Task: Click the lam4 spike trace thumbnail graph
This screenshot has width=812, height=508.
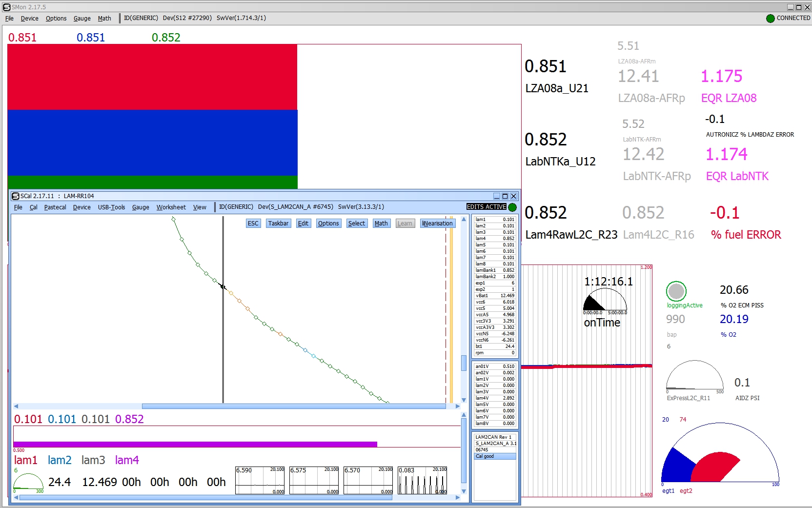Action: click(422, 481)
